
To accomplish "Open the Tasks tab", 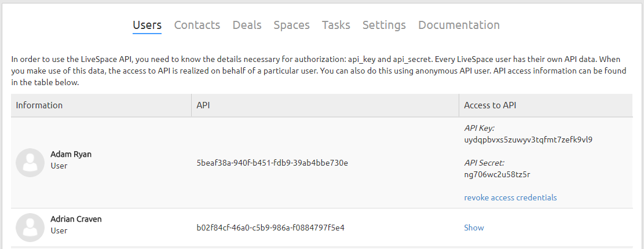I will 336,25.
